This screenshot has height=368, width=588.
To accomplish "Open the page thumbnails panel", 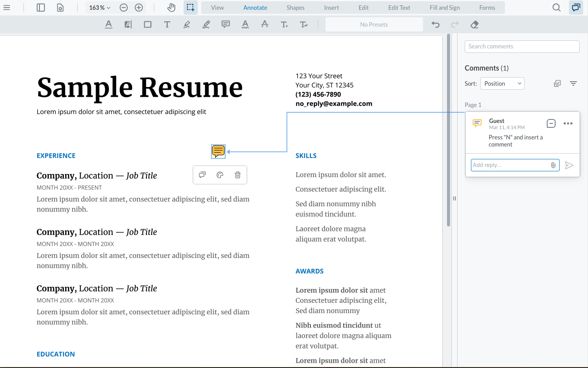I will [40, 7].
